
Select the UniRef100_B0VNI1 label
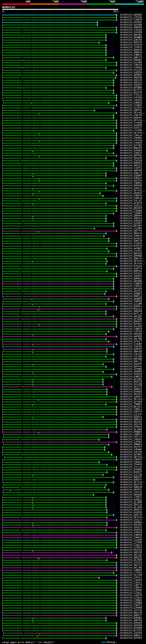tap(131, 324)
